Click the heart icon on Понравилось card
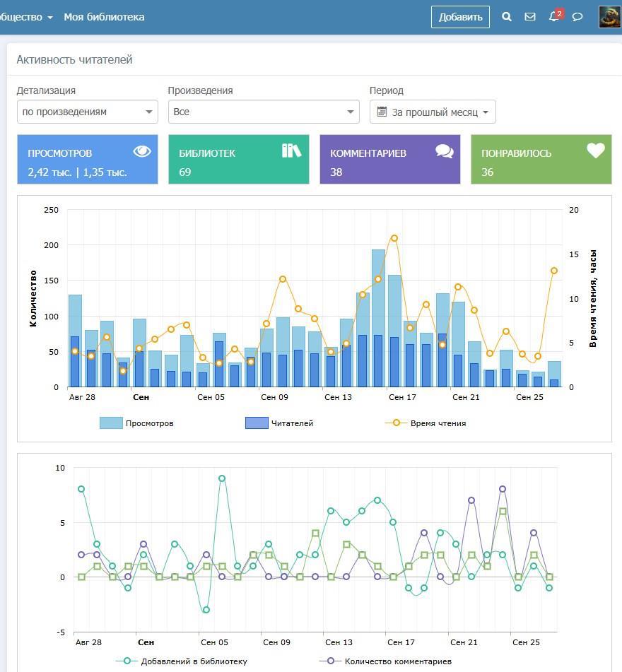The height and width of the screenshot is (672, 622). 596,151
